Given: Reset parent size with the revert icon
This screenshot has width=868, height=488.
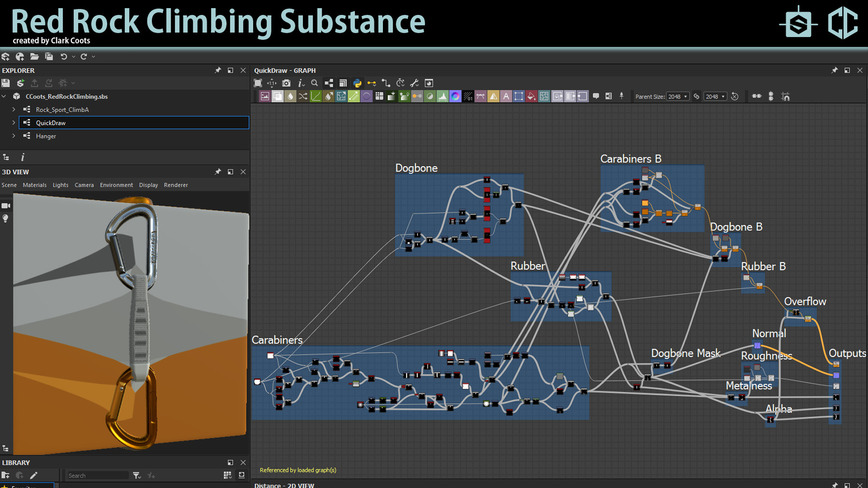Looking at the screenshot, I should tap(735, 96).
